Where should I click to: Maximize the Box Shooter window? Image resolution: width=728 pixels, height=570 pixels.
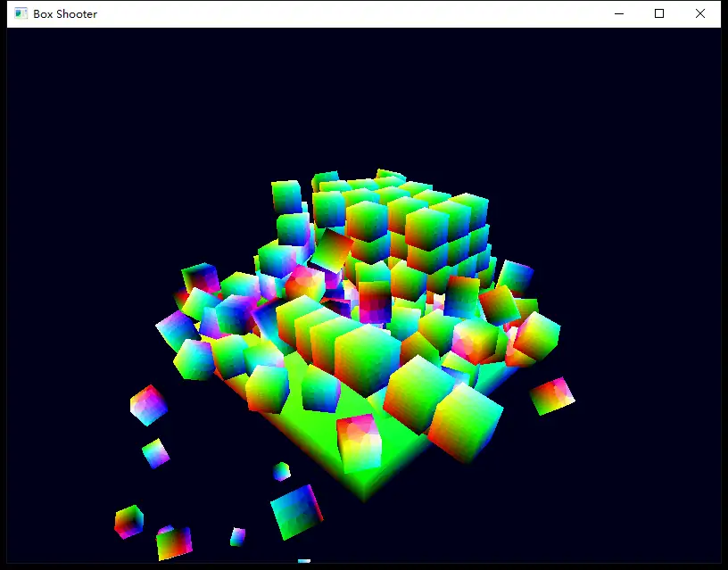pos(659,13)
